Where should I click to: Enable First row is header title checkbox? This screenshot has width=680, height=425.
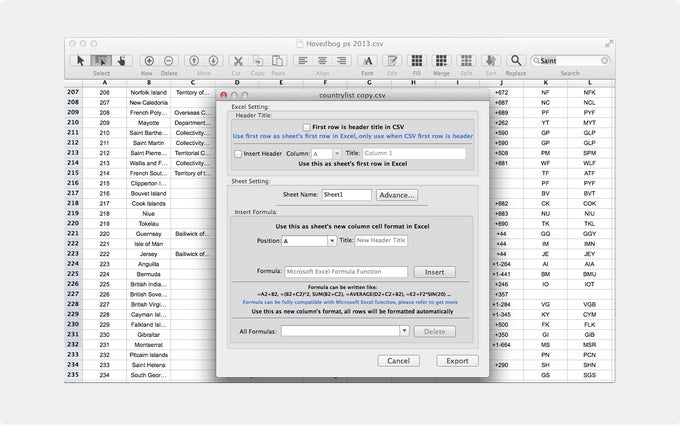[307, 127]
